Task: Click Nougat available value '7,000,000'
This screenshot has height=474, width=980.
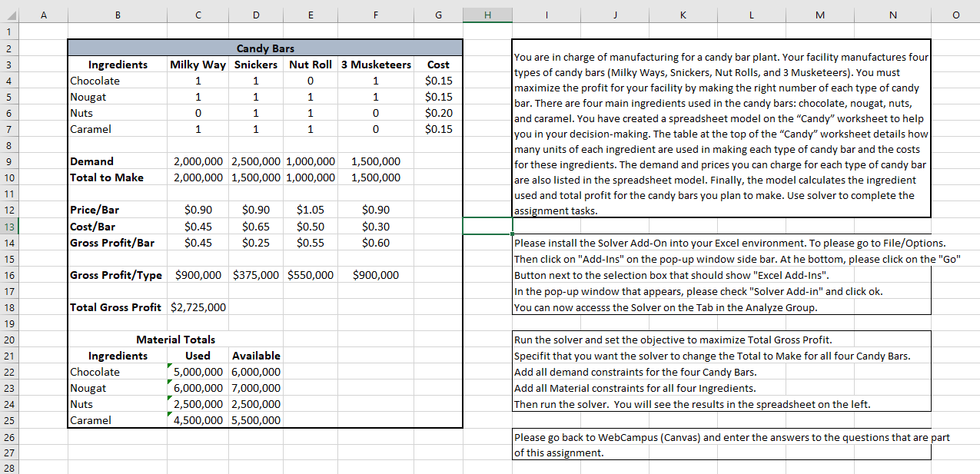Action: point(256,388)
